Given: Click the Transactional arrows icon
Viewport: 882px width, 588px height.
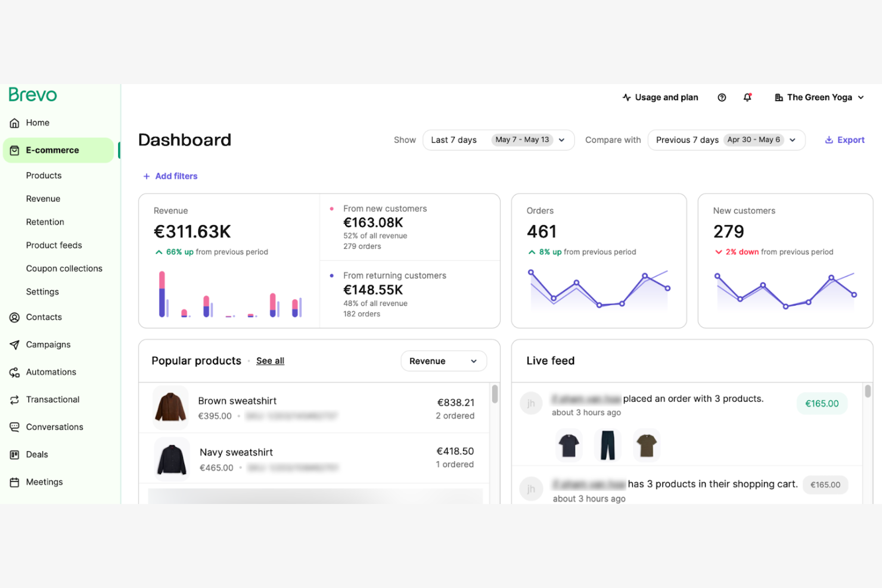Looking at the screenshot, I should (x=14, y=400).
